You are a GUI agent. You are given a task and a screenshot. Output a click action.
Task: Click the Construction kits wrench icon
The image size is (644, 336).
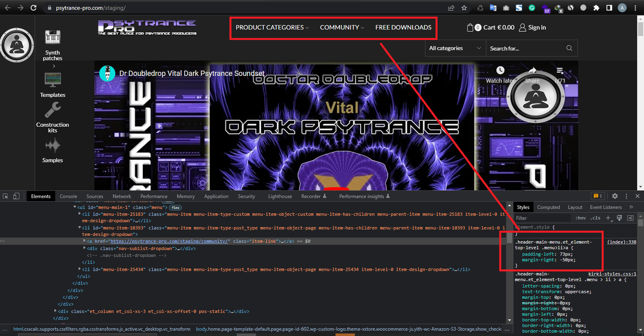pyautogui.click(x=53, y=110)
